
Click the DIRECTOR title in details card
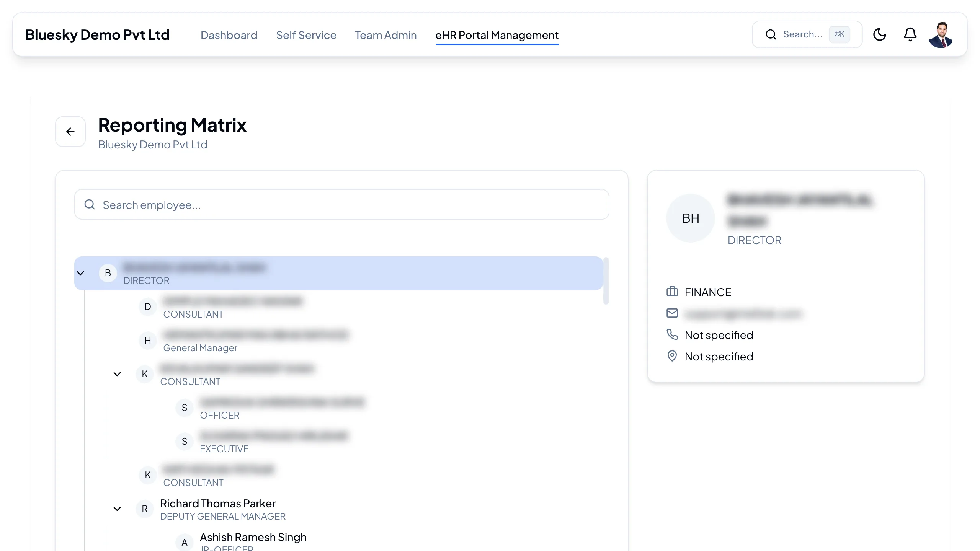tap(754, 240)
